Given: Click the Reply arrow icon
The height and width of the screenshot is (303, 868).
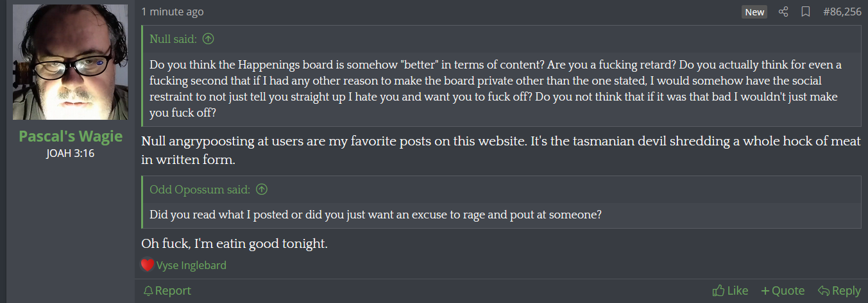Looking at the screenshot, I should point(824,291).
